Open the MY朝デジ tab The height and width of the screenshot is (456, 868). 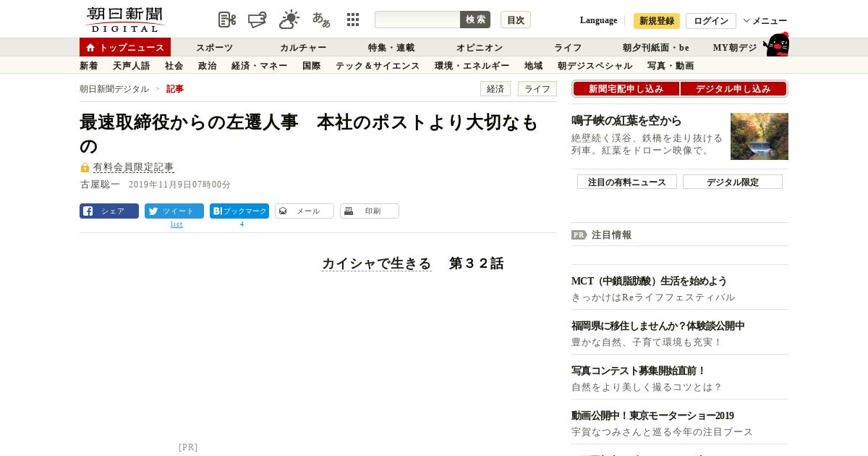[735, 47]
